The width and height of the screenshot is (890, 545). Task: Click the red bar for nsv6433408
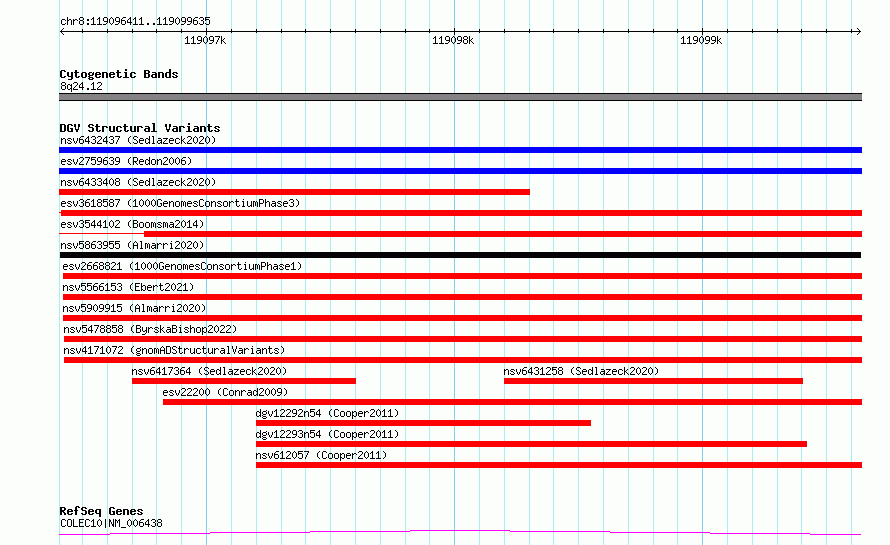(295, 192)
